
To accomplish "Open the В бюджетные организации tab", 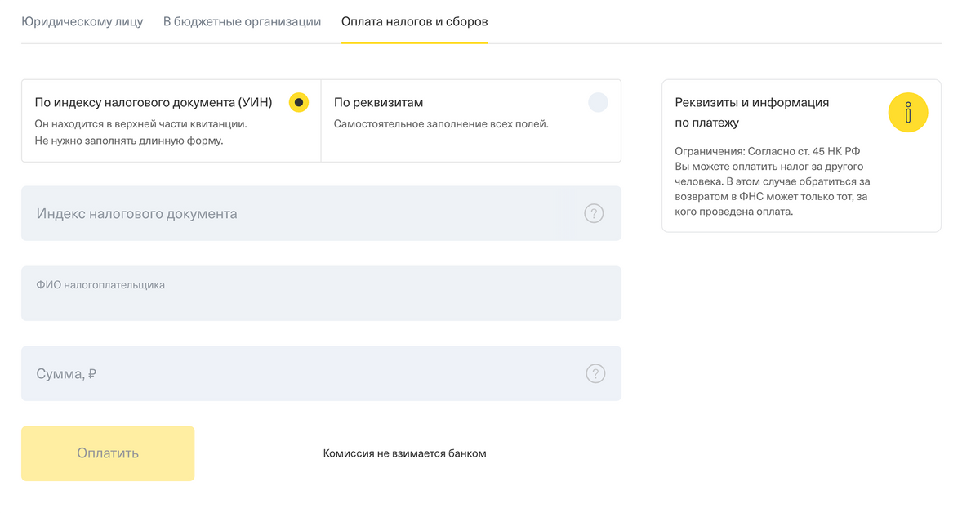I will click(242, 22).
